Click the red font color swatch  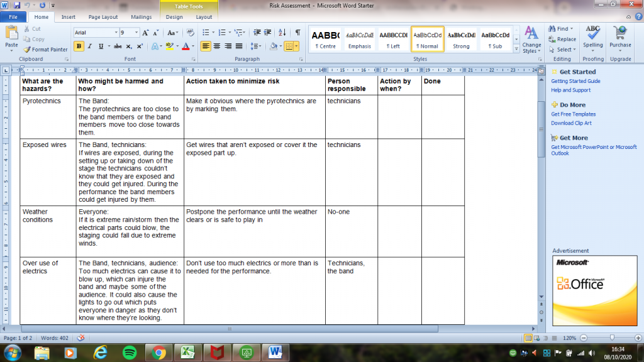(x=185, y=47)
